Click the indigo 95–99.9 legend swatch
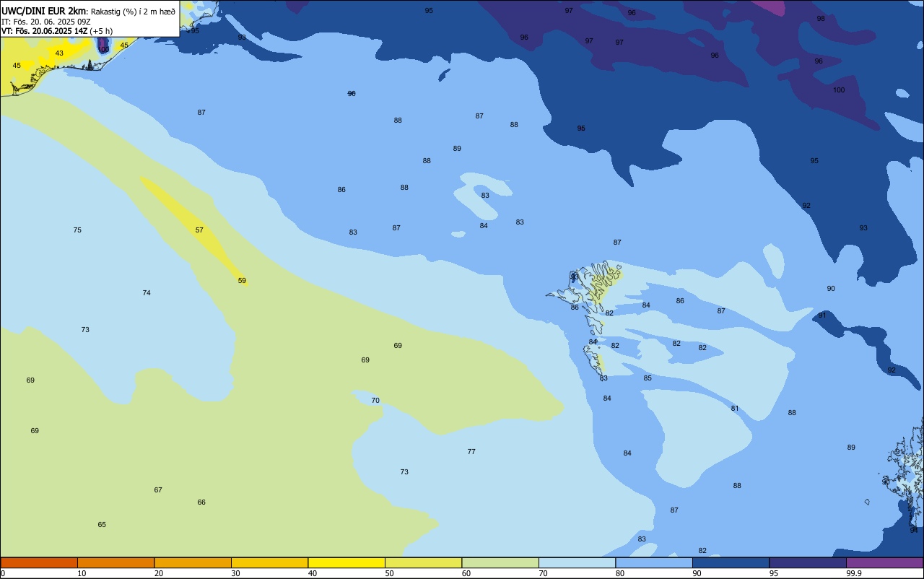 pos(808,562)
